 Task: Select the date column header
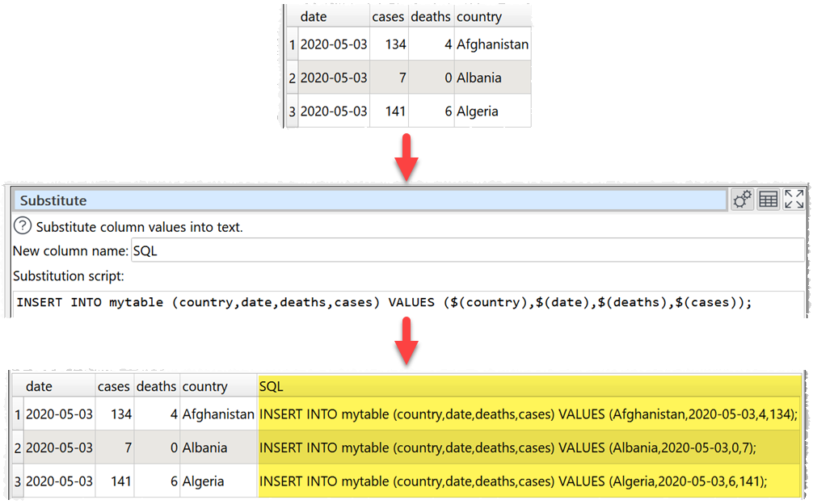[315, 16]
